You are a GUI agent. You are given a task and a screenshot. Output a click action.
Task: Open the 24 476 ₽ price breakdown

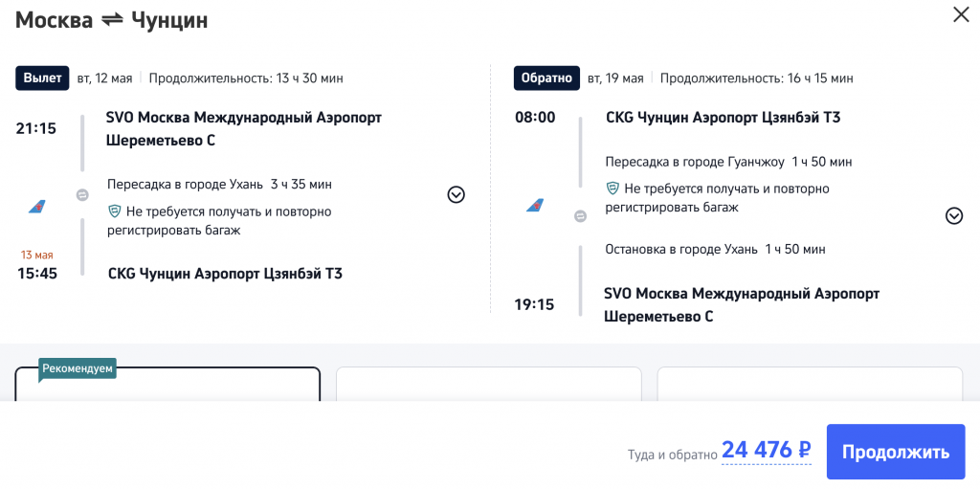pyautogui.click(x=766, y=451)
